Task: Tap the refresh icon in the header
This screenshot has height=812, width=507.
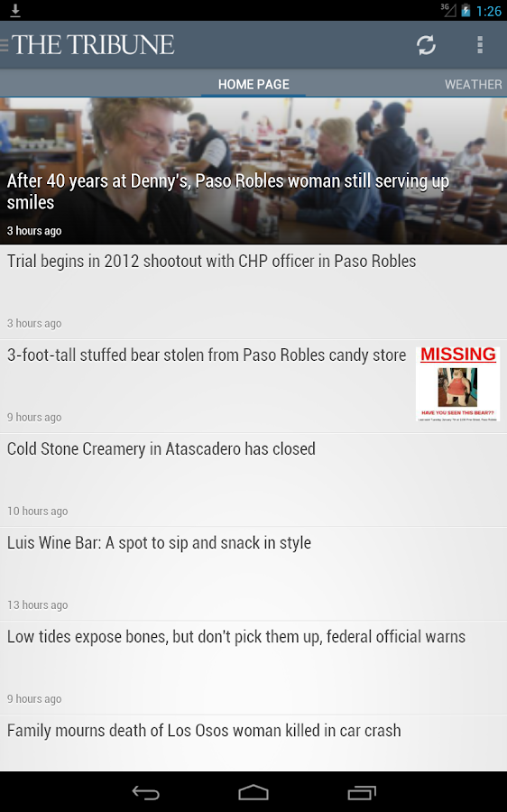Action: coord(426,45)
